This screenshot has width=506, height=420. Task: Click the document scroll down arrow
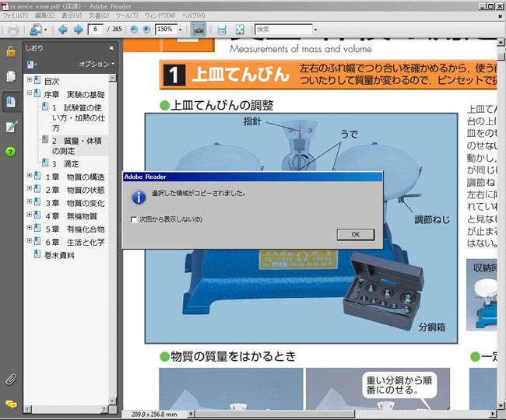501,406
